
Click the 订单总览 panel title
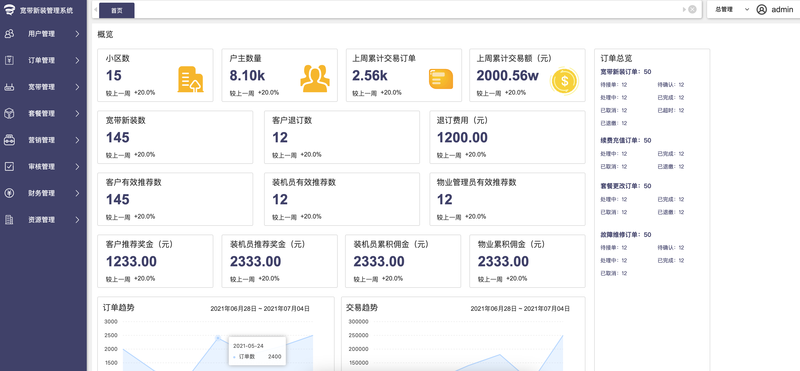pyautogui.click(x=616, y=58)
